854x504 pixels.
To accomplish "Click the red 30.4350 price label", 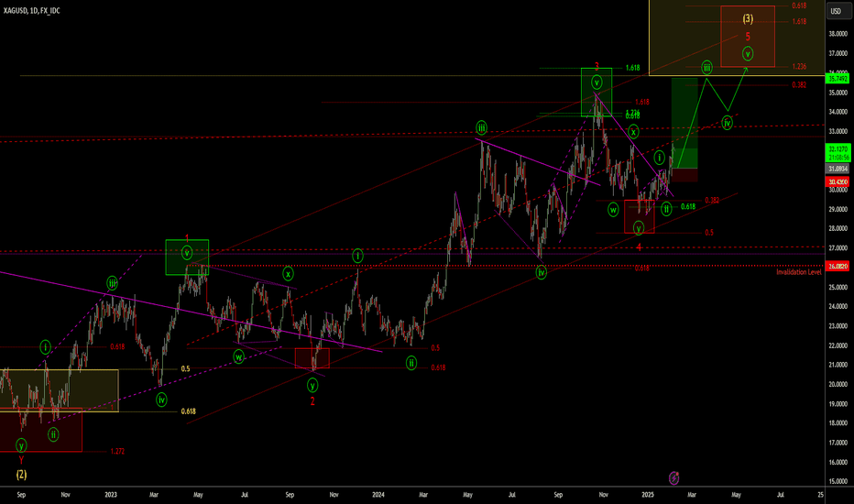I will coord(838,181).
